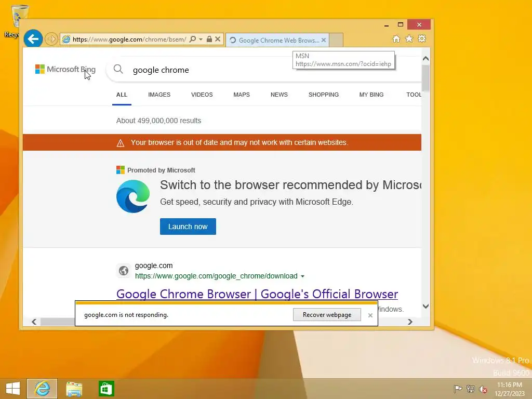Screen dimensions: 532x399
Task: Click the vertical scrollbar thumb
Action: point(426,78)
